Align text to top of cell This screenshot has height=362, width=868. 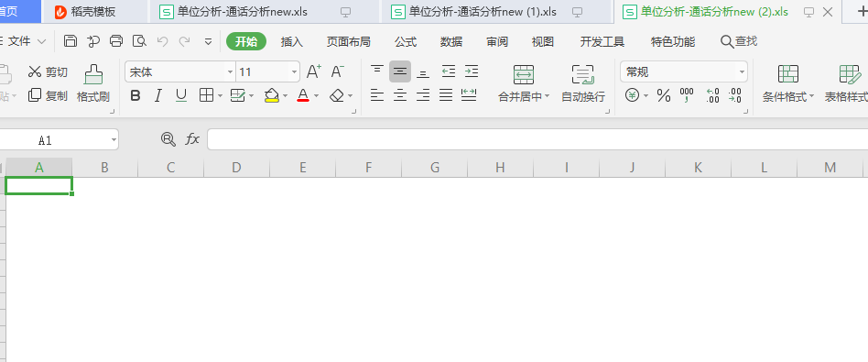point(377,71)
